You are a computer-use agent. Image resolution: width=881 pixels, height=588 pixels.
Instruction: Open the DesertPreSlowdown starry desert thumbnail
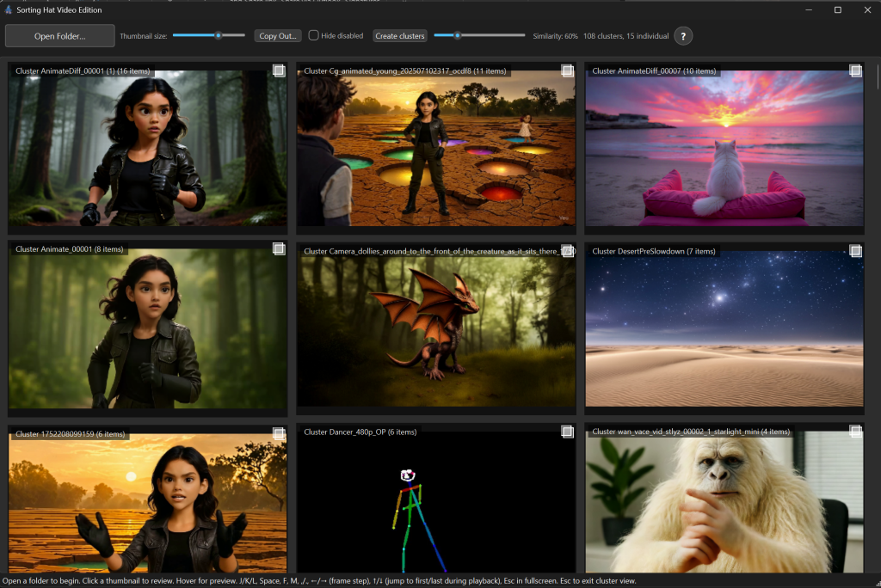pos(724,328)
